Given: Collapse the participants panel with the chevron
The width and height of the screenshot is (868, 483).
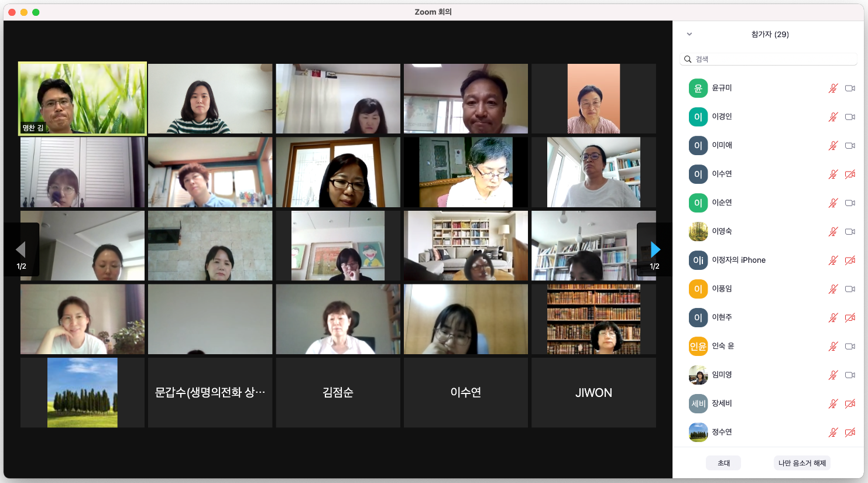Looking at the screenshot, I should tap(689, 35).
